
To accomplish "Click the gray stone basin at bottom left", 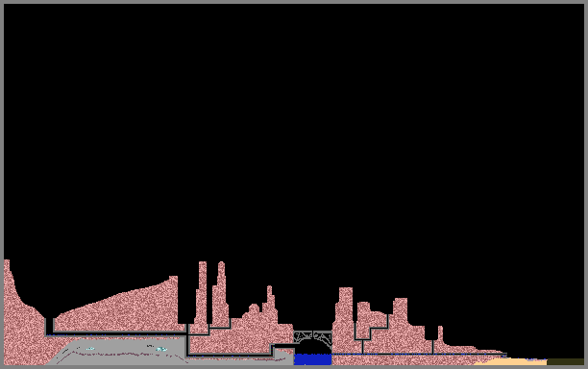I will click(169, 351).
